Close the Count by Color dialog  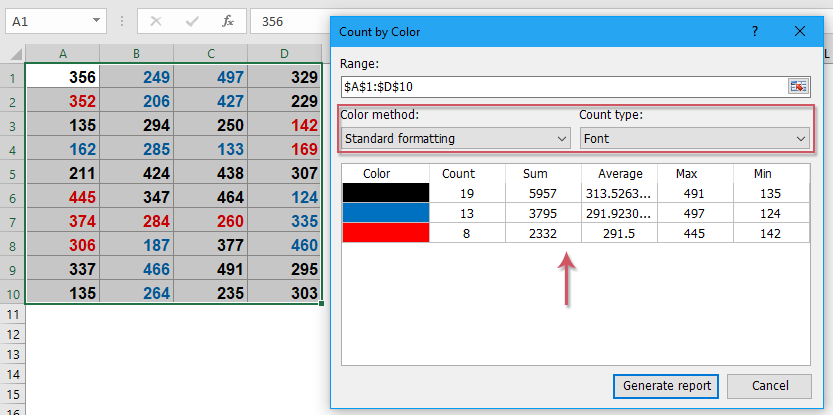(800, 31)
